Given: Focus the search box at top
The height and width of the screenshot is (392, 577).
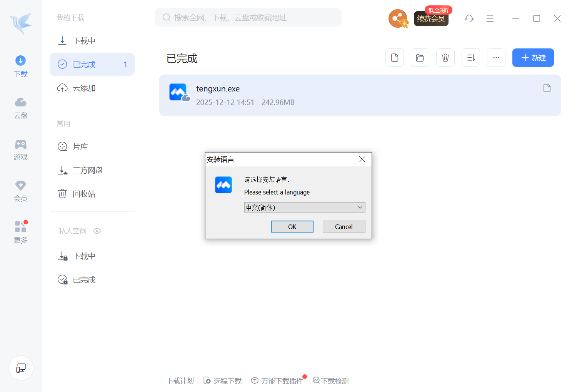Looking at the screenshot, I should [248, 18].
